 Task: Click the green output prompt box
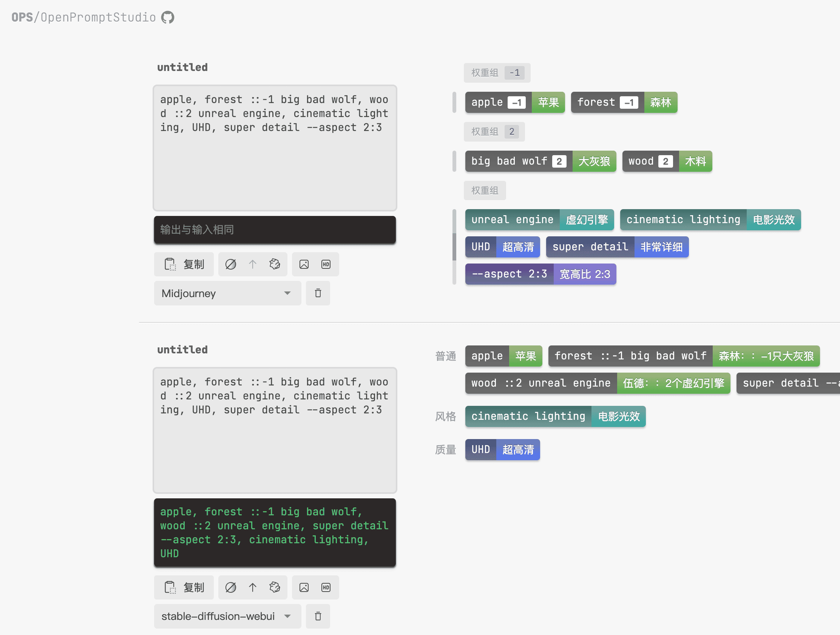tap(275, 533)
